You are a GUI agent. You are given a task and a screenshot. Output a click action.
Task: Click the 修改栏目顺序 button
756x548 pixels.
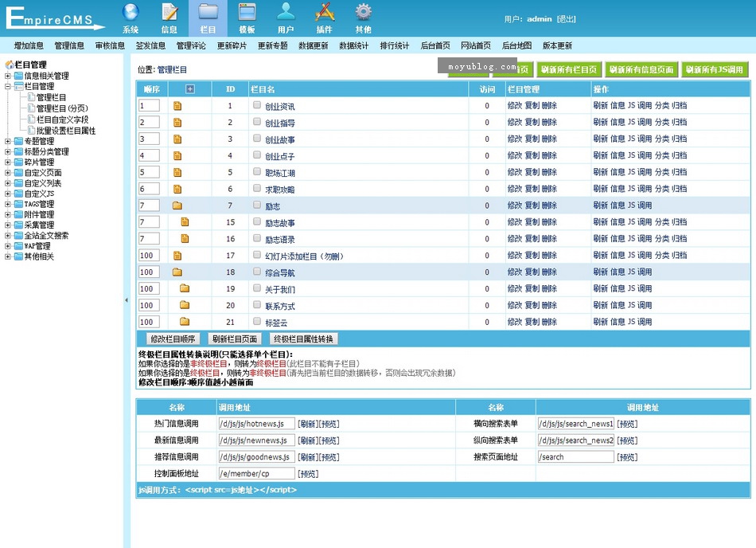[x=173, y=339]
